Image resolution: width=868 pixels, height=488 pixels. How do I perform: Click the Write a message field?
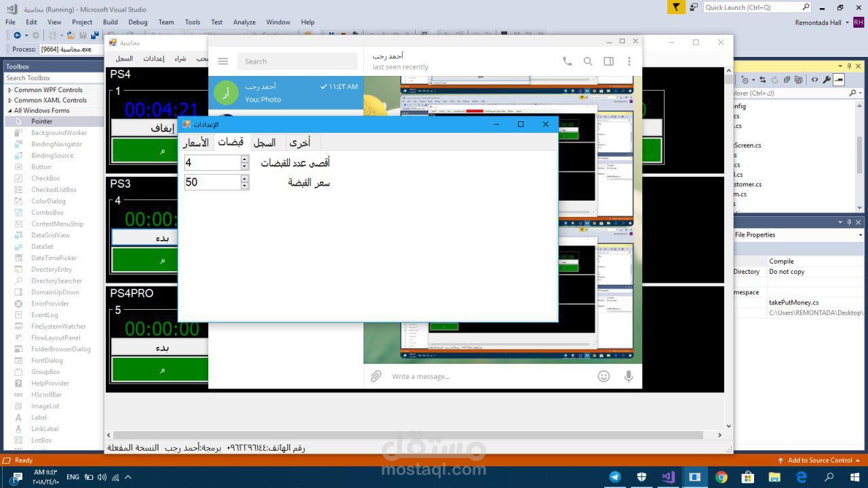pyautogui.click(x=488, y=376)
